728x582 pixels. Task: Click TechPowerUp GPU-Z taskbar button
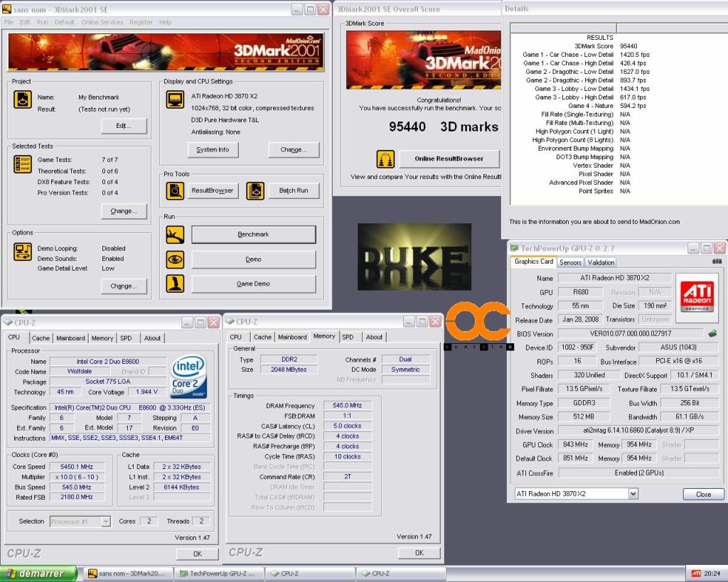pos(219,573)
